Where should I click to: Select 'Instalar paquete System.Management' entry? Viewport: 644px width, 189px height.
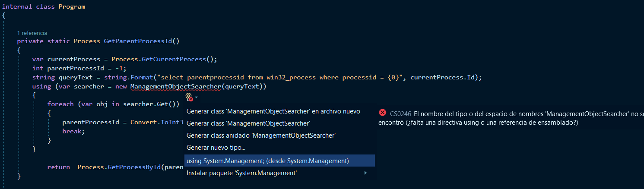pos(241,173)
